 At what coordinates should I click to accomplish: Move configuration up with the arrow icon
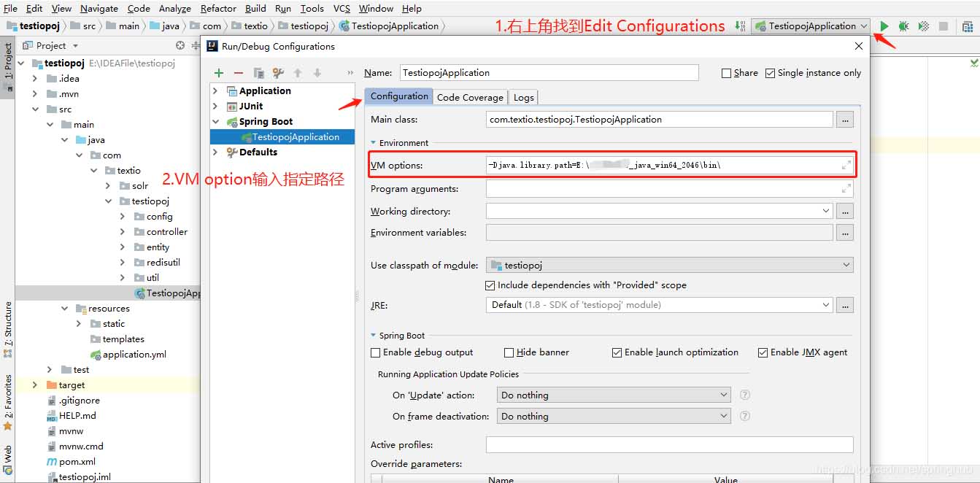click(298, 73)
